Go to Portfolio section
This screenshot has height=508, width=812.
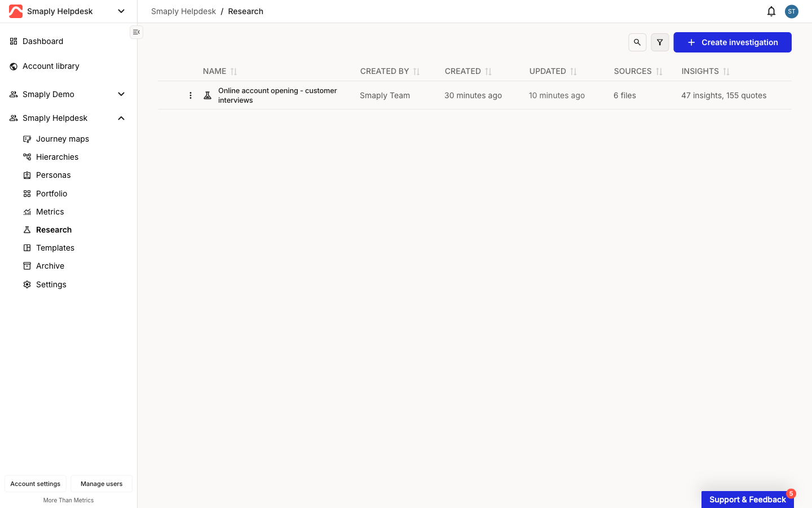tap(51, 194)
